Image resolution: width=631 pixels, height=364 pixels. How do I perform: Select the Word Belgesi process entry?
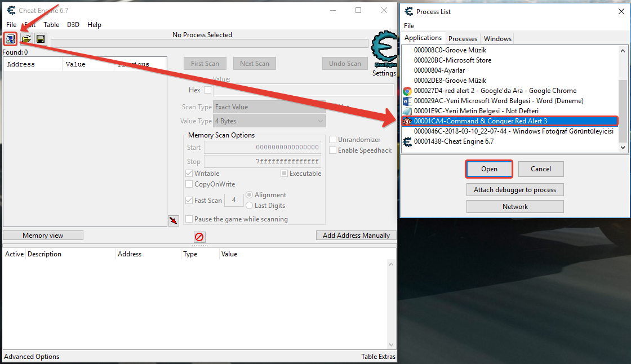[498, 101]
